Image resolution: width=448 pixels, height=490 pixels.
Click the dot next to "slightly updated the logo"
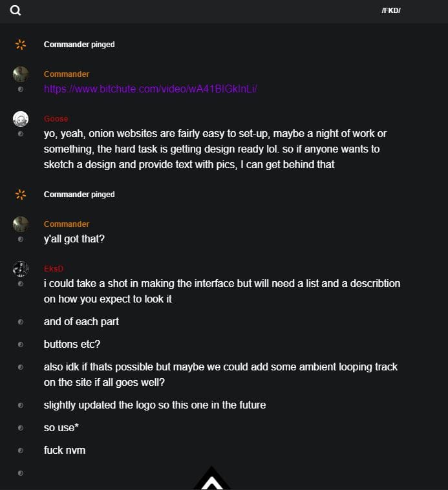point(21,405)
